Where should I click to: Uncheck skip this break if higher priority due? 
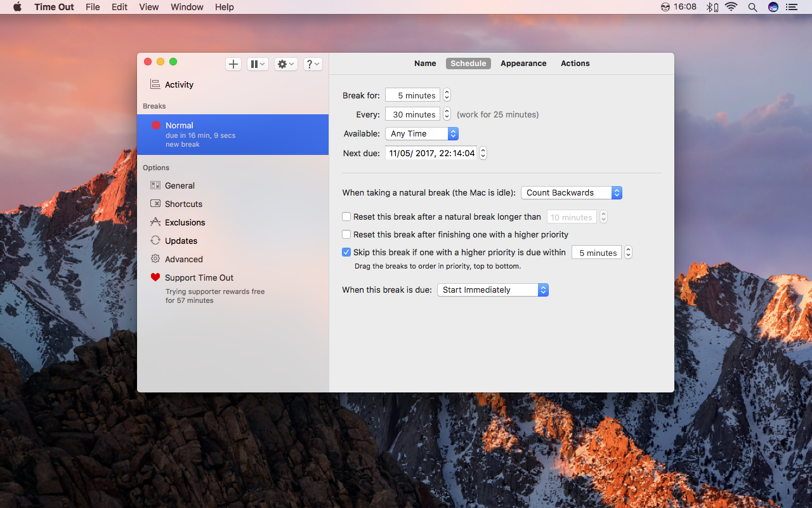pyautogui.click(x=346, y=252)
